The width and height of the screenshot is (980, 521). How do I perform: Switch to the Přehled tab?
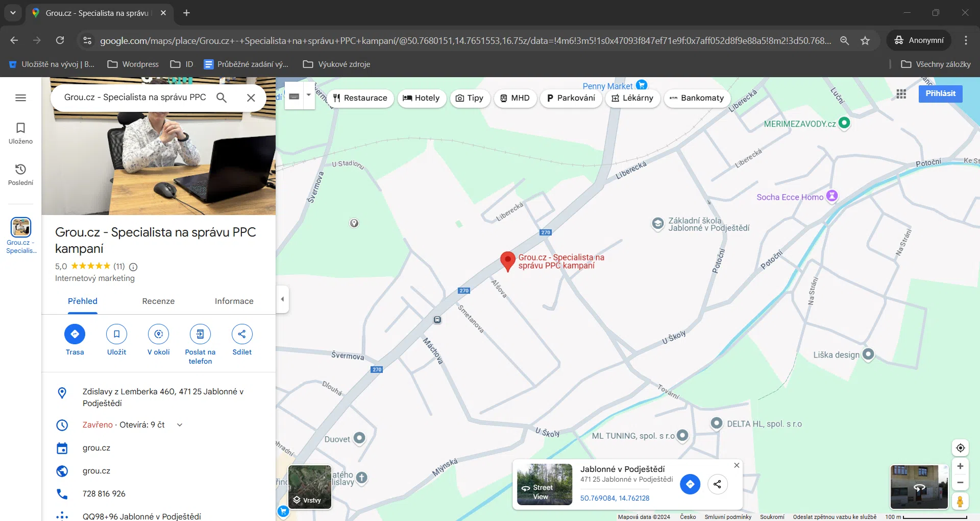pos(83,301)
